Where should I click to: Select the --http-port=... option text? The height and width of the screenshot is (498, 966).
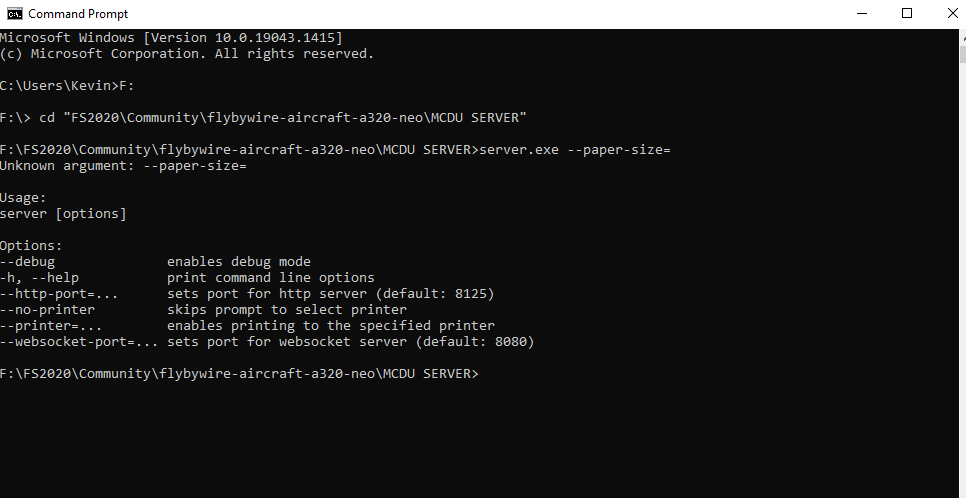coord(59,293)
